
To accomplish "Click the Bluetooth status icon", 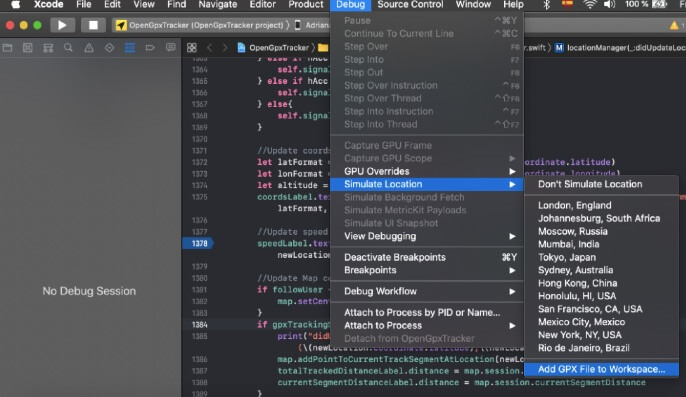I will tap(546, 5).
